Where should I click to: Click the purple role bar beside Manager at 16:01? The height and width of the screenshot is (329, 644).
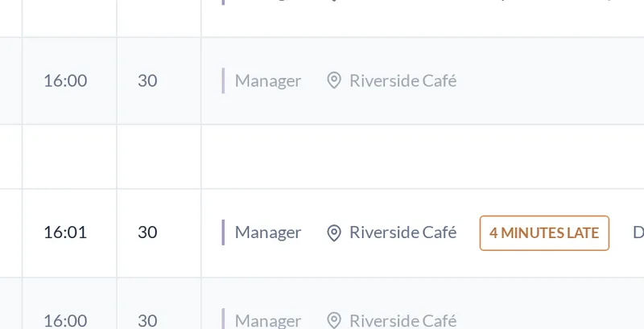tap(223, 232)
